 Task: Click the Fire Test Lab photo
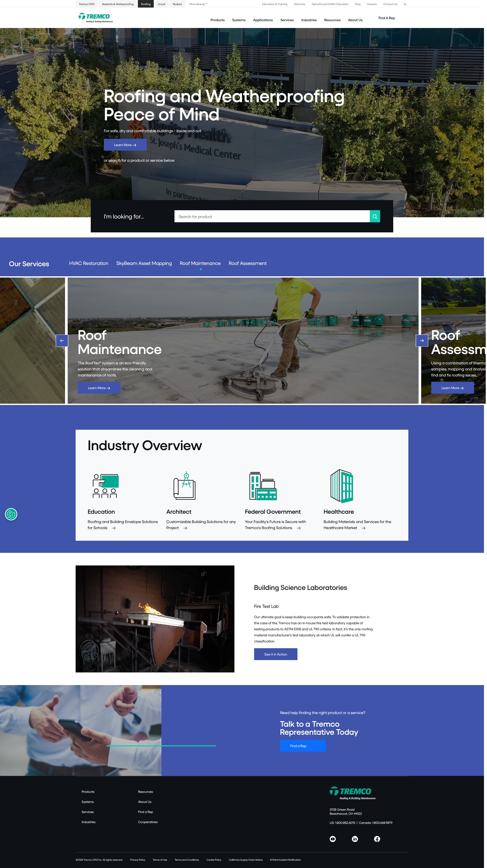point(155,619)
